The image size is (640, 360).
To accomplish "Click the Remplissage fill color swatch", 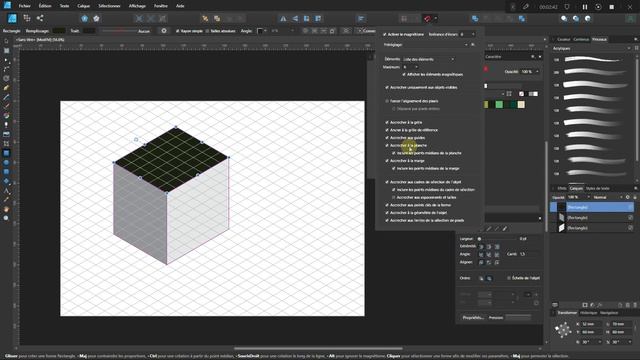I will [x=58, y=31].
